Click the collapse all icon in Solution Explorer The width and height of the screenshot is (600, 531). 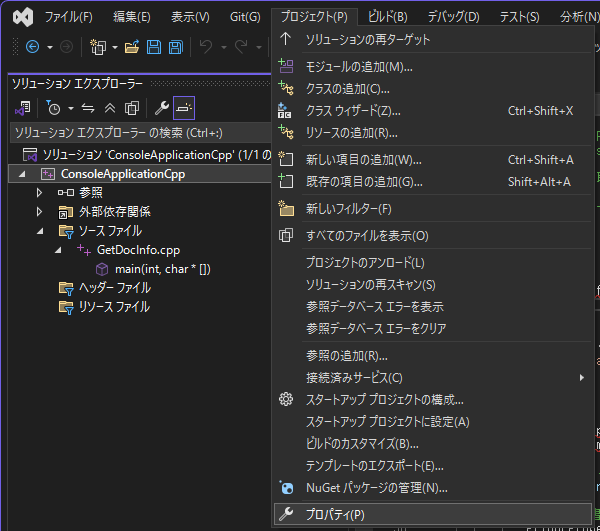[108, 107]
